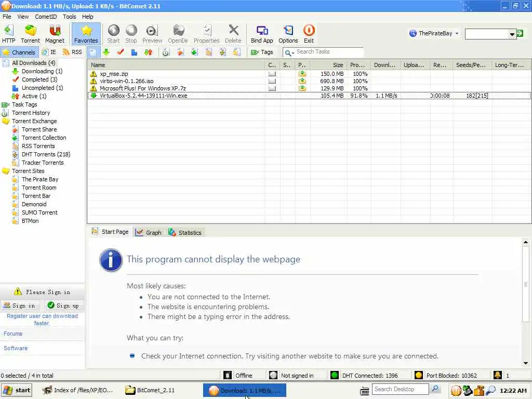Open the Statistics tab
The width and height of the screenshot is (532, 399).
(x=185, y=232)
